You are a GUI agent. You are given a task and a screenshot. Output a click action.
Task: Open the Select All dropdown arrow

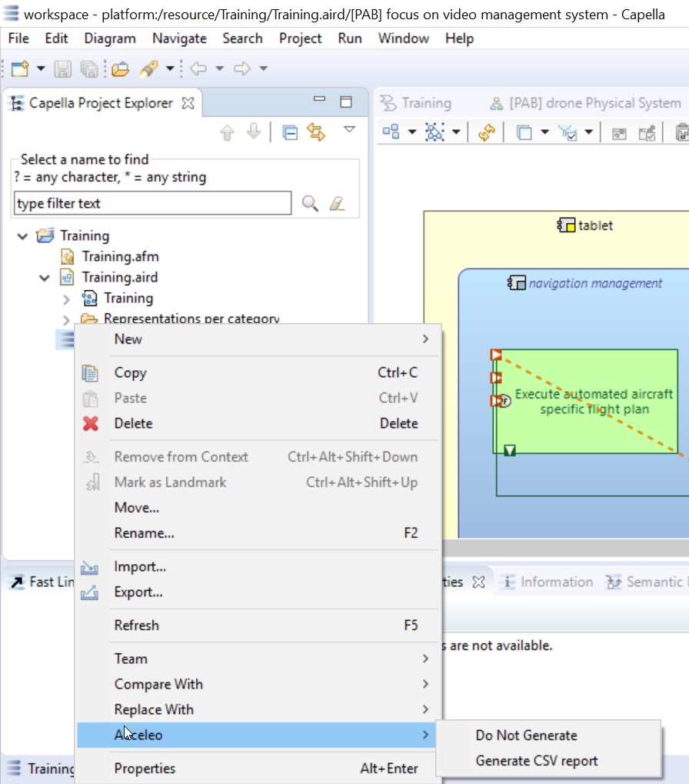(x=456, y=132)
